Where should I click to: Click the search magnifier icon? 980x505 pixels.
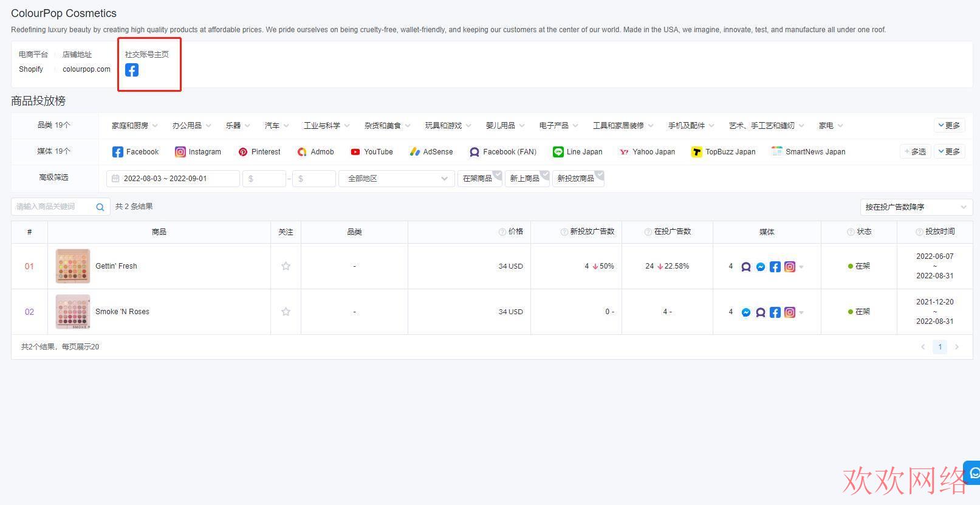pyautogui.click(x=100, y=207)
